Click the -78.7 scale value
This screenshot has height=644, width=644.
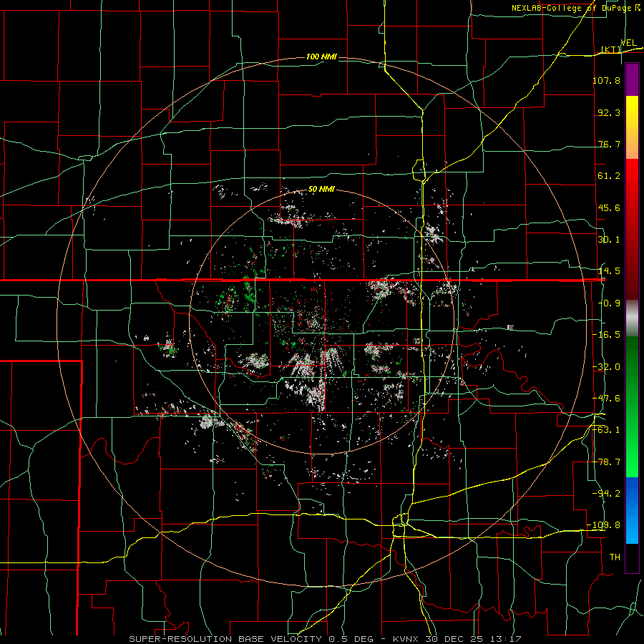click(x=606, y=462)
